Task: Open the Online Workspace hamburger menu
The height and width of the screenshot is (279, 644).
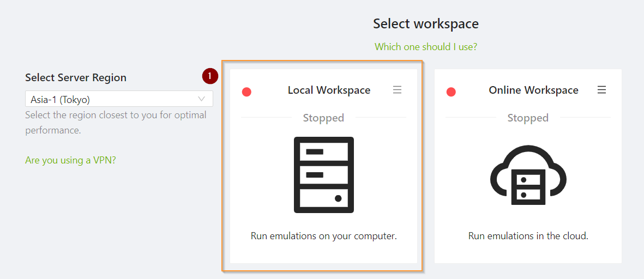Action: tap(601, 90)
